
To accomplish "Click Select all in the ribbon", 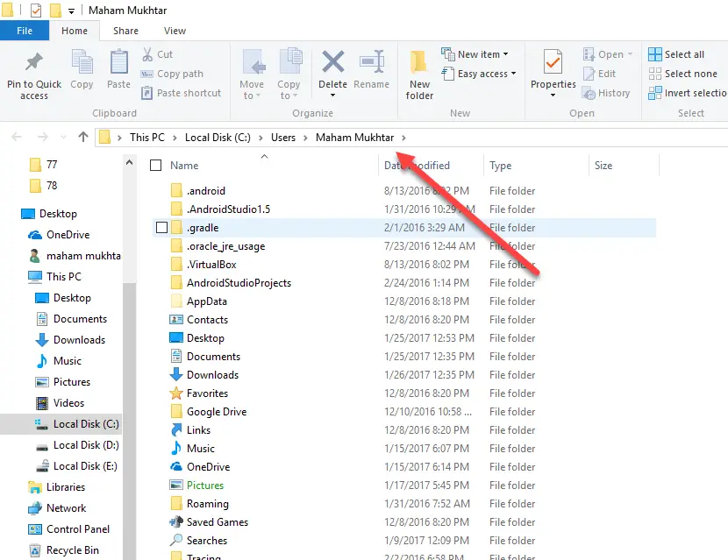I will pyautogui.click(x=676, y=54).
